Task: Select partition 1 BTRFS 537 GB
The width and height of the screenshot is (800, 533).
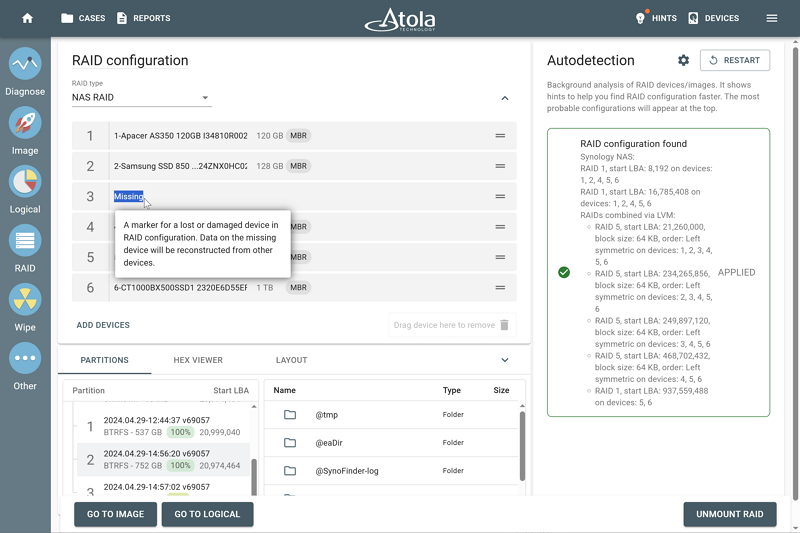Action: 162,426
